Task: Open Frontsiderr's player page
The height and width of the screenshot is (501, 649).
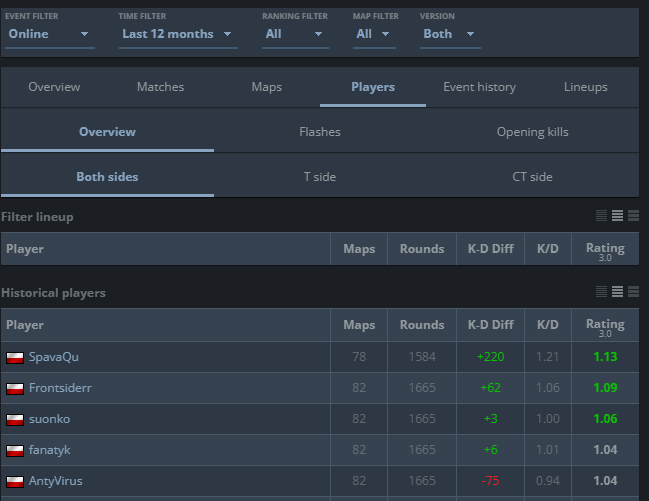Action: (x=60, y=388)
